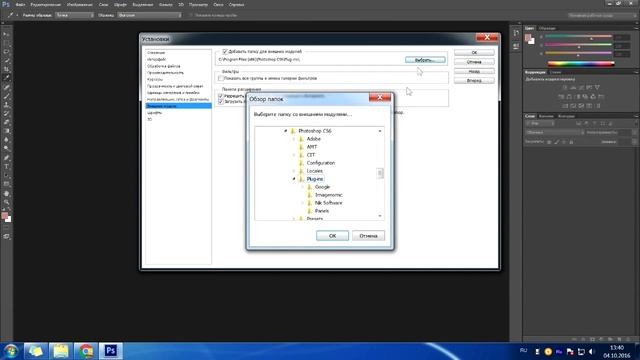Click the folder tree scrollbar down arrow
Screen dimensions: 640x360
coord(380,216)
